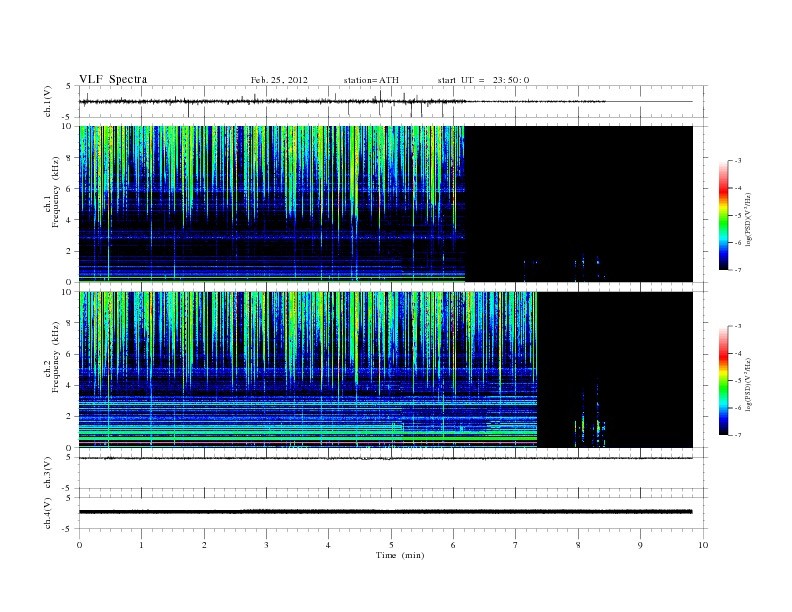
Task: Click the time axis tick label '0'
Action: click(79, 545)
